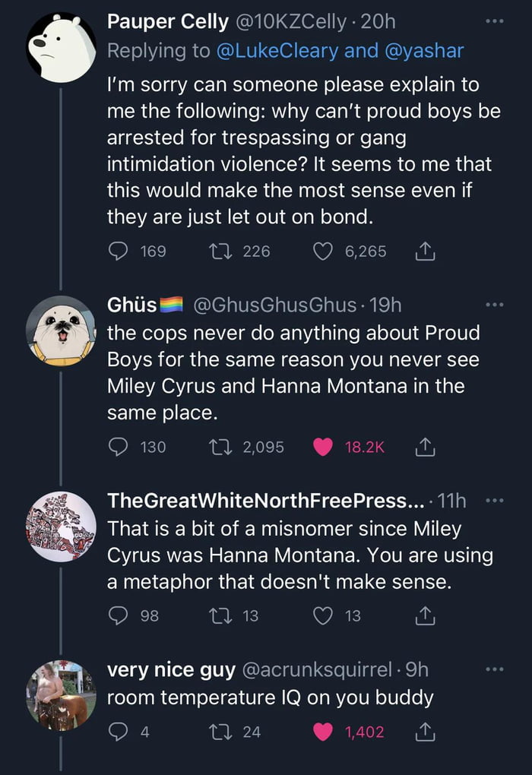Open very nice guy's profile picture
This screenshot has width=532, height=775.
coord(61,695)
